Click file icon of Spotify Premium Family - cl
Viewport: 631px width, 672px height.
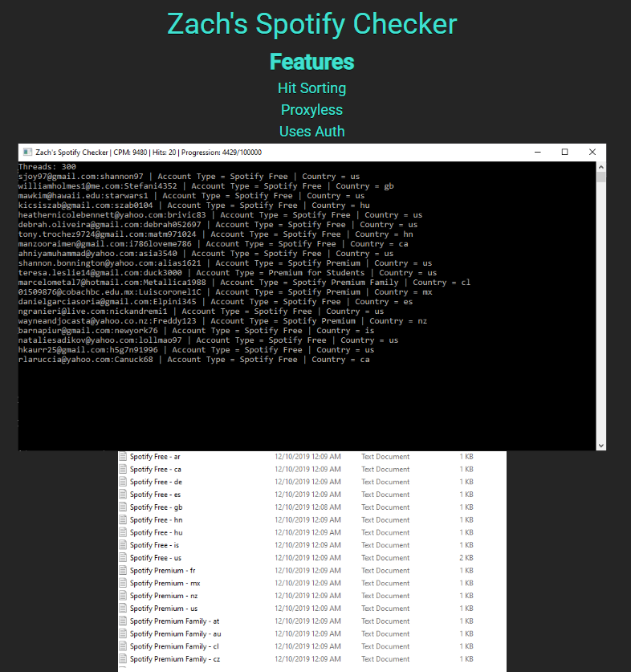tap(123, 646)
